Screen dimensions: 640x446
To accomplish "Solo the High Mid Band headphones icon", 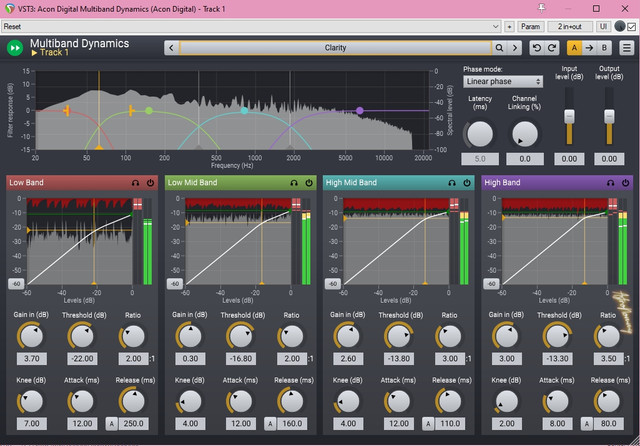I will (452, 183).
